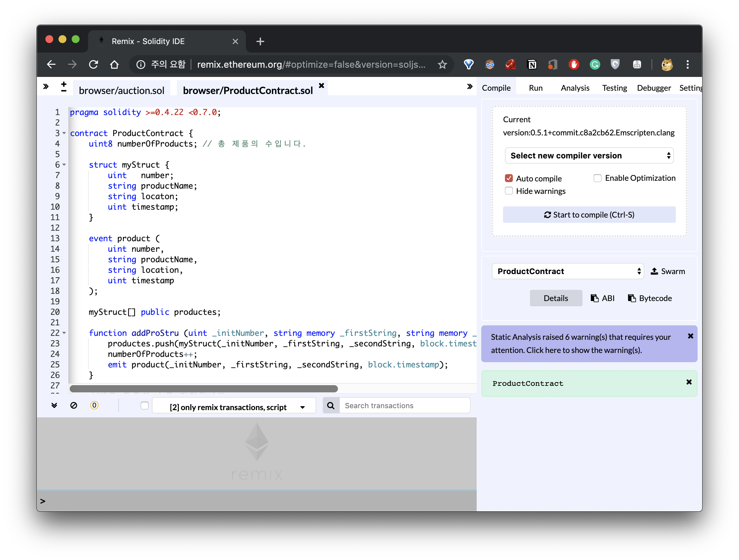739x560 pixels.
Task: Copy ABI to clipboard icon
Action: [x=594, y=298]
